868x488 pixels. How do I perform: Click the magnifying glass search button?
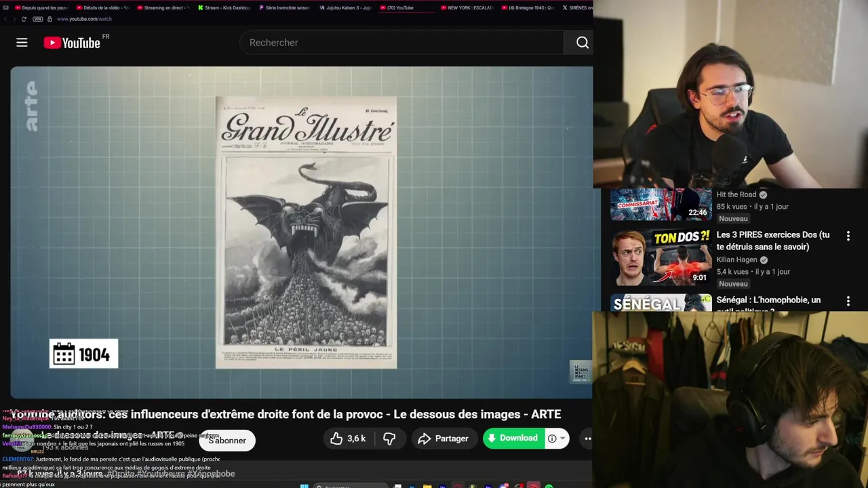[582, 43]
